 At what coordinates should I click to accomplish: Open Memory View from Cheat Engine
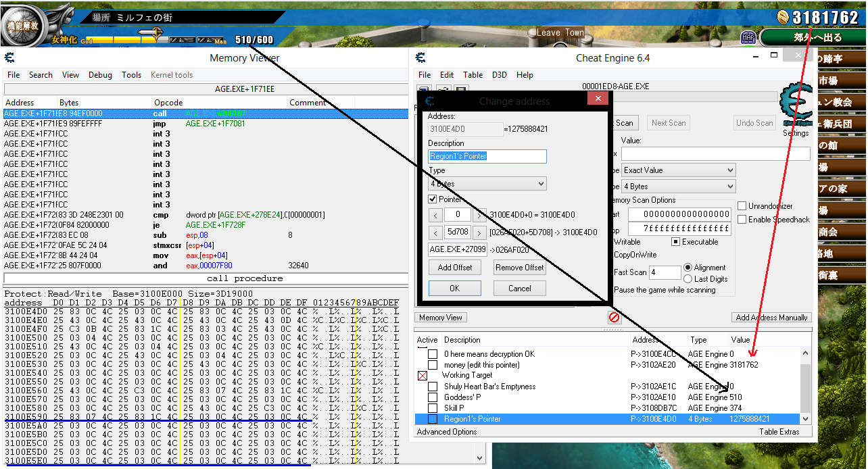pos(441,318)
